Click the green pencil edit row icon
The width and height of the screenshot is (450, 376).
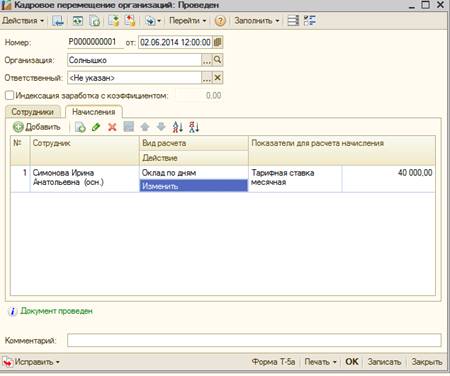96,127
